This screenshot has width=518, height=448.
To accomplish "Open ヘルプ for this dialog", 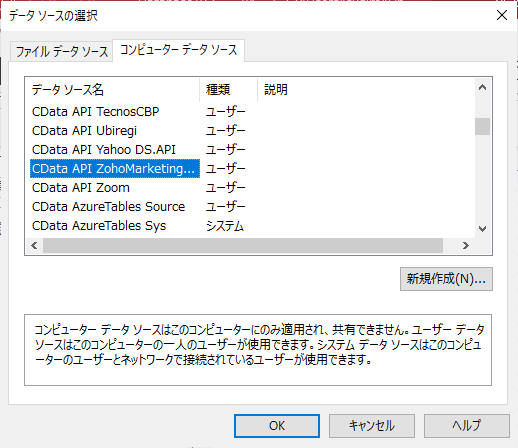I will 467,426.
